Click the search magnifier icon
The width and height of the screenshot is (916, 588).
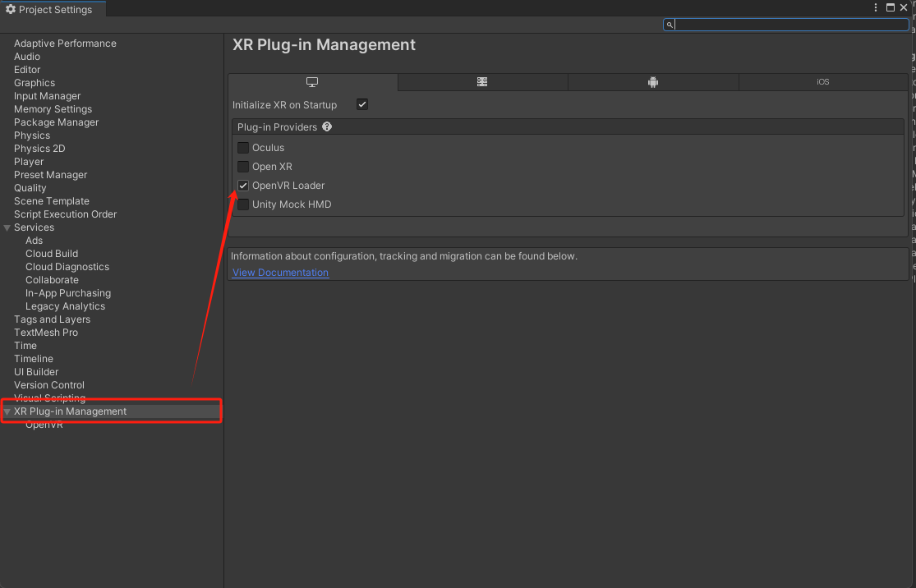click(x=670, y=25)
